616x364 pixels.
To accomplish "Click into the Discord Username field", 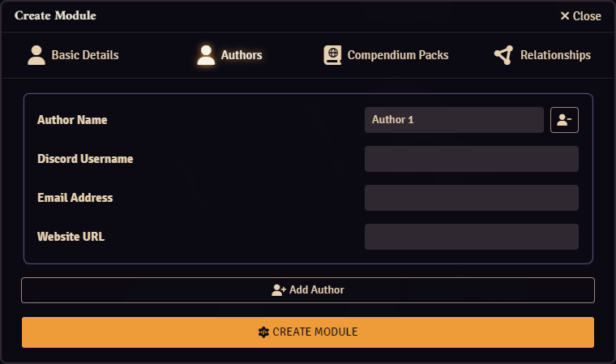I will (x=472, y=159).
